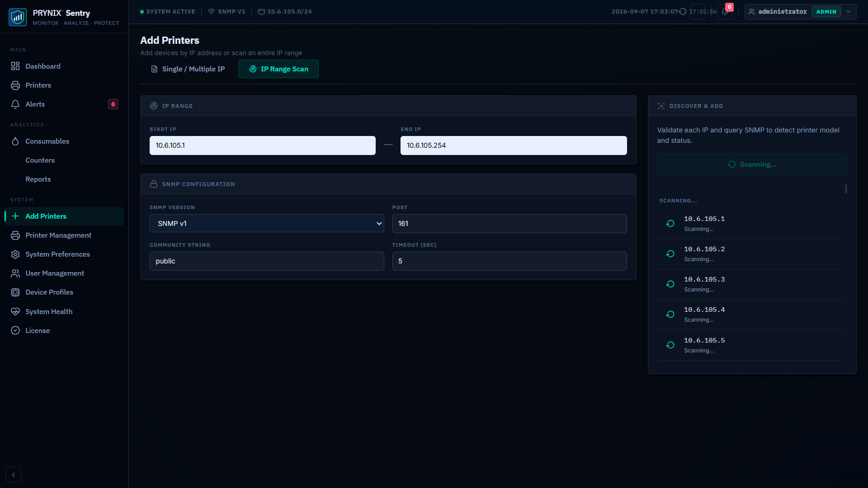868x488 pixels.
Task: Click the Printer Management printer icon
Action: [x=15, y=235]
